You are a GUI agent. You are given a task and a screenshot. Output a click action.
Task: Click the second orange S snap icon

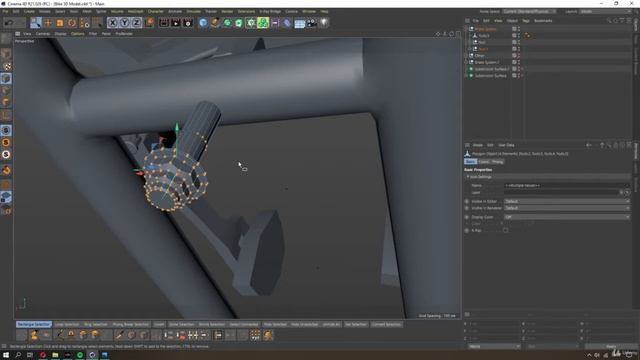[6, 142]
